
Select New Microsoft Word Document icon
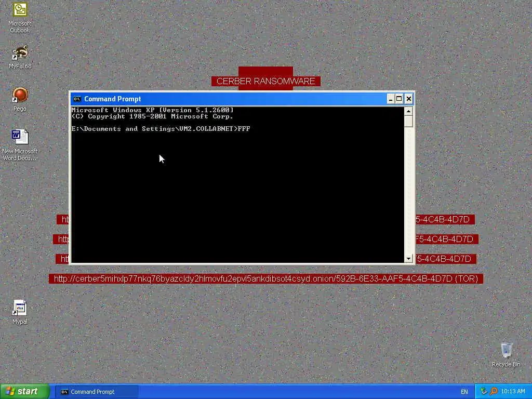point(20,145)
